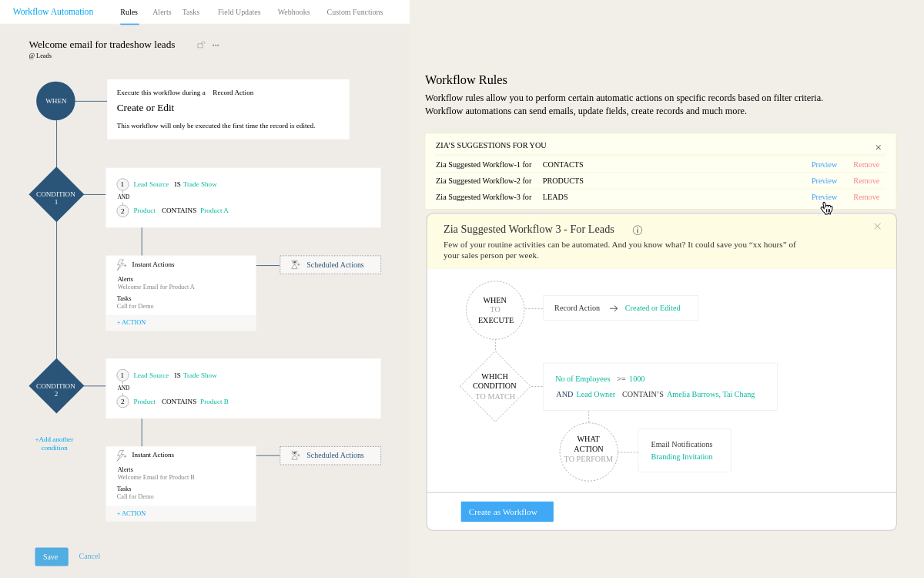924x578 pixels.
Task: Add an action under Product B instant actions
Action: coord(131,513)
